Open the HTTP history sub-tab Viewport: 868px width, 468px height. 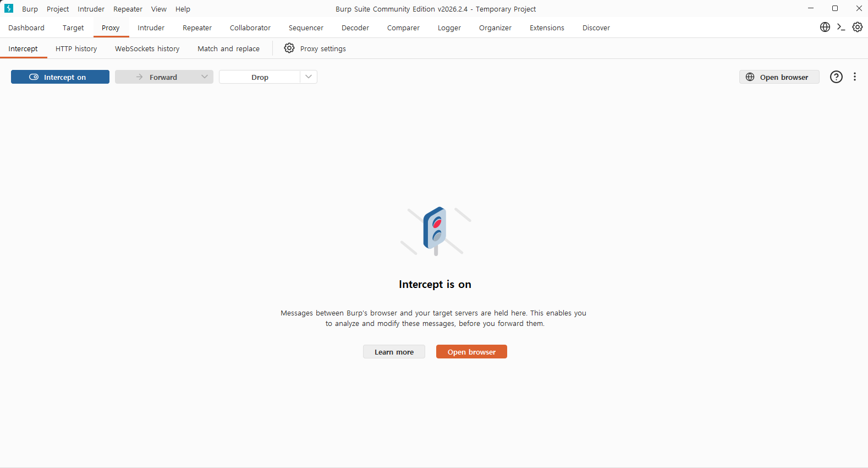point(76,48)
